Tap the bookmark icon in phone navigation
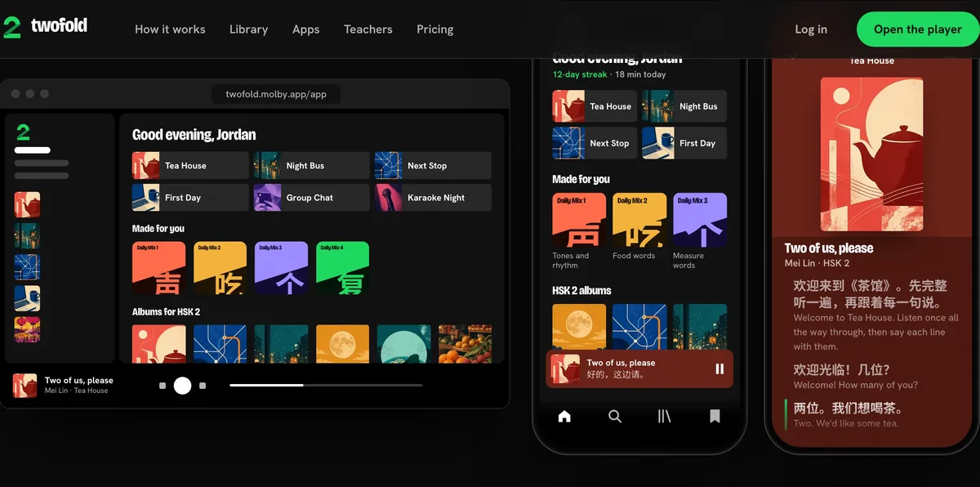This screenshot has width=980, height=487. pos(715,417)
